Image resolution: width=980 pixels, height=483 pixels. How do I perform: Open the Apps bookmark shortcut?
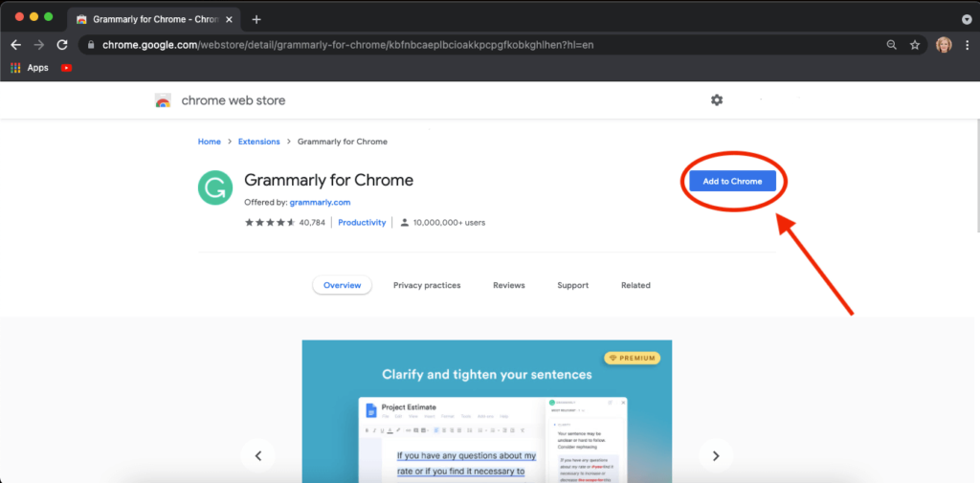[x=30, y=68]
